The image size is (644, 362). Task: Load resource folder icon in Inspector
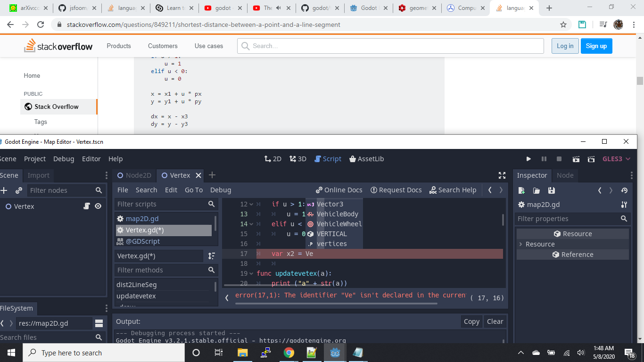coord(537,190)
